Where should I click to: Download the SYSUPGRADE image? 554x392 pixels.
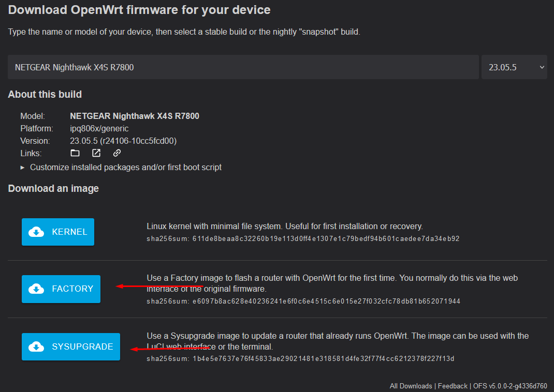pos(71,346)
